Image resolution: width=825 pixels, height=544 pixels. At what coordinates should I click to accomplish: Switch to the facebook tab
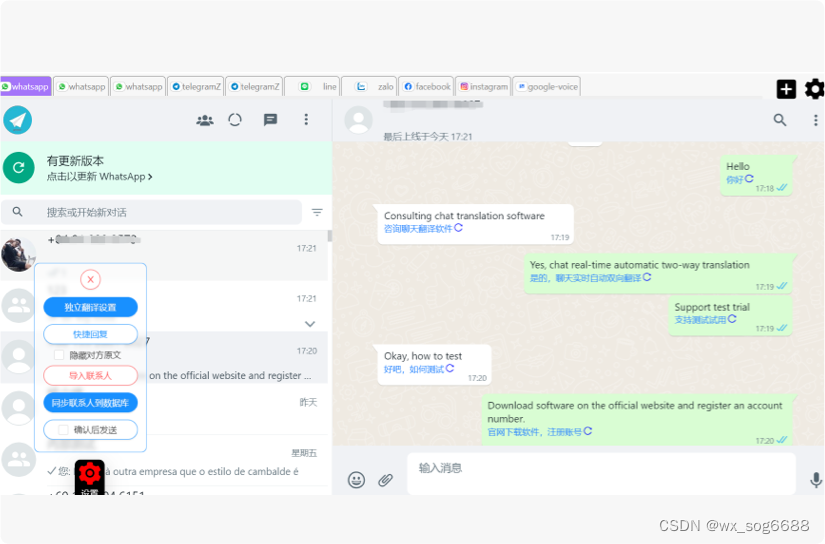[x=426, y=87]
